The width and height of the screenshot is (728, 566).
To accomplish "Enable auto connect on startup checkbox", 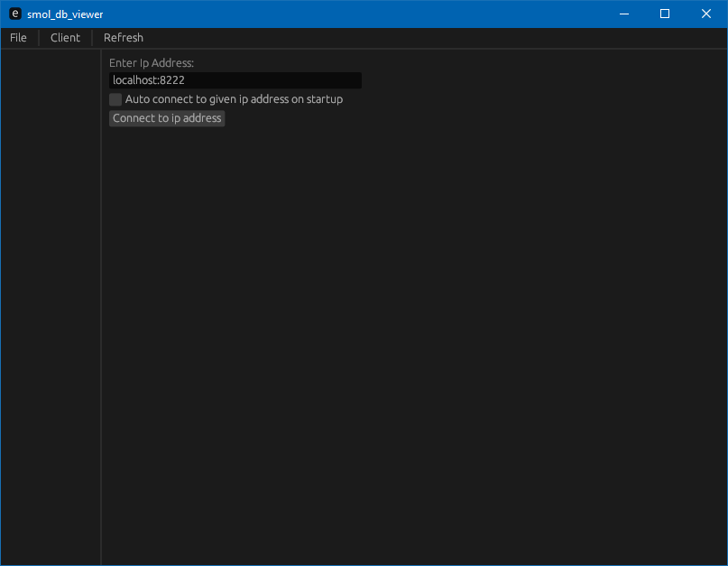I will 115,99.
